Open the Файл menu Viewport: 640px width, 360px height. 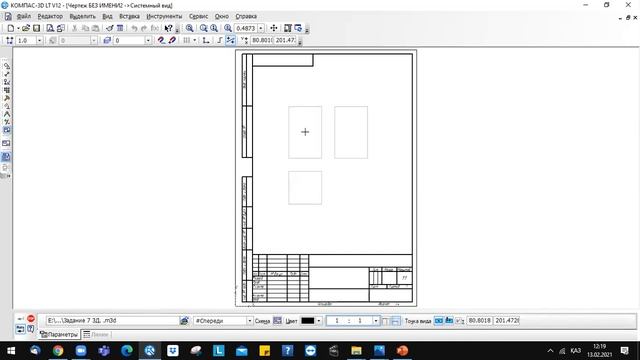coord(24,16)
